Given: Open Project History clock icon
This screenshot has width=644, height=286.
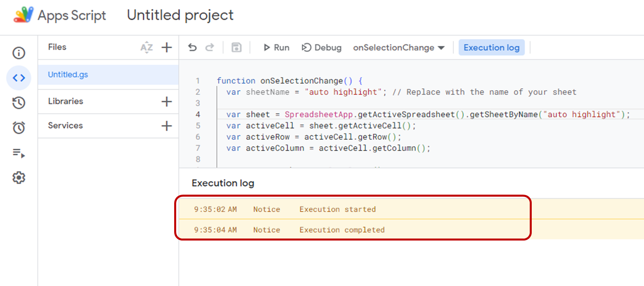Looking at the screenshot, I should click(19, 103).
